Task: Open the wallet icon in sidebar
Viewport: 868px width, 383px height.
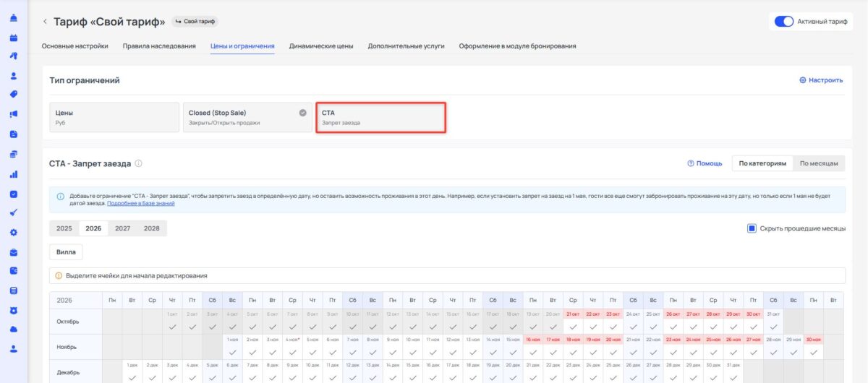Action: point(14,271)
